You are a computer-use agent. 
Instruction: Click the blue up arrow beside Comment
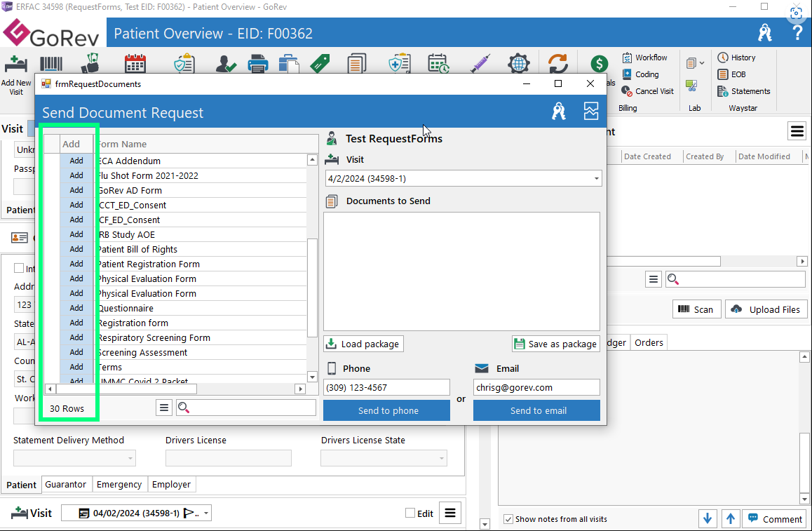(730, 518)
